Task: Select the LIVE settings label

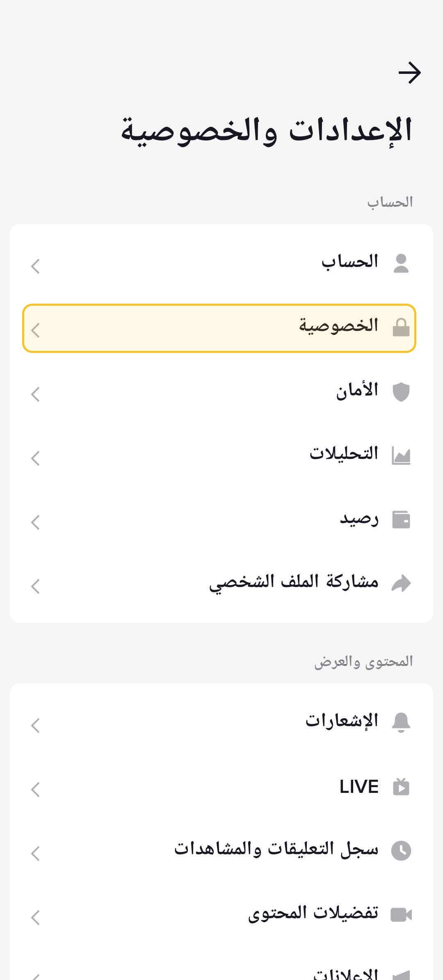Action: (359, 787)
